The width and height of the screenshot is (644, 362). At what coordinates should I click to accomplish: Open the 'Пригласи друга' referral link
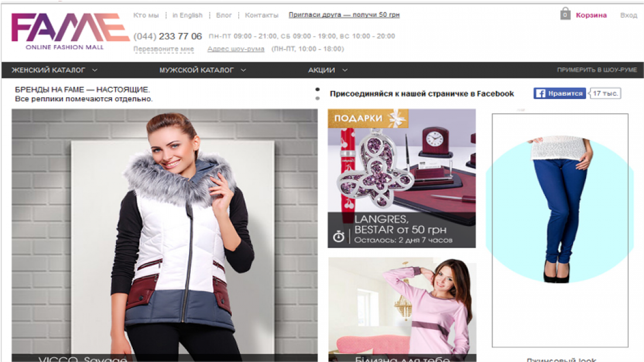coord(344,15)
